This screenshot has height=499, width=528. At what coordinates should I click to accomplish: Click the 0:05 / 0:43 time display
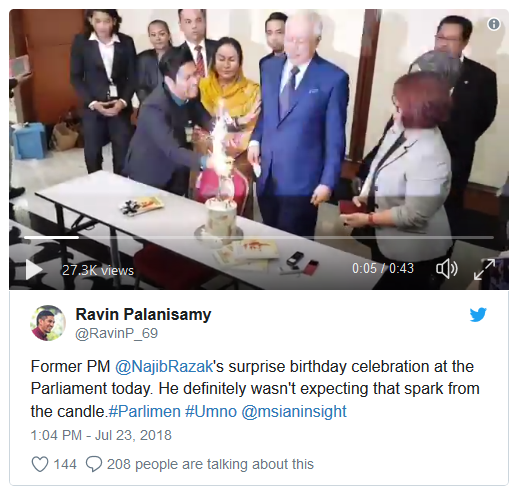click(x=383, y=268)
